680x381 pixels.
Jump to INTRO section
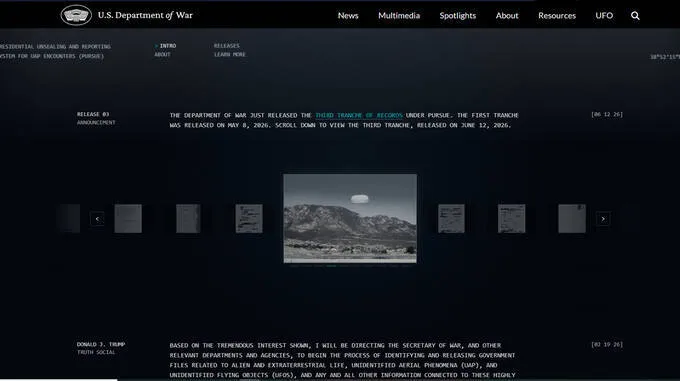pos(167,46)
